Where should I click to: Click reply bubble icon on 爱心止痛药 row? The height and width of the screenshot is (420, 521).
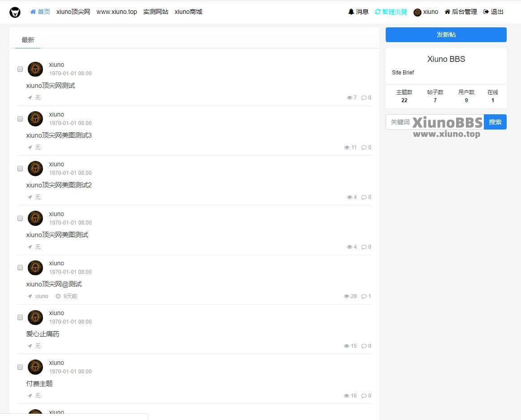364,346
